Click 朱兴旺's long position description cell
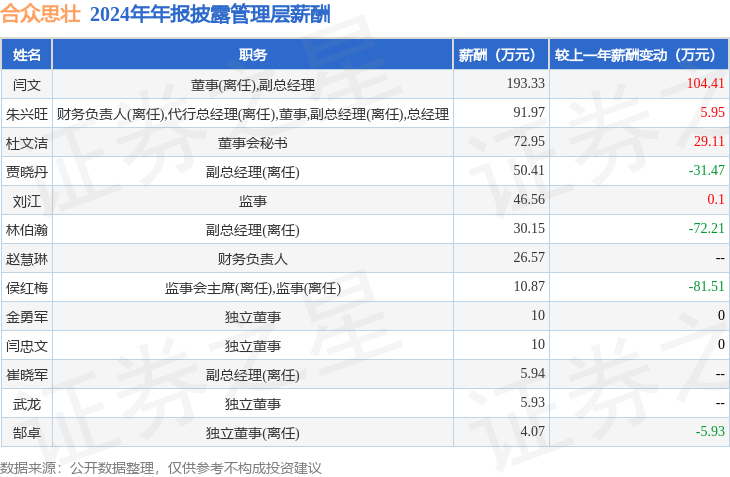730x477 pixels. [x=253, y=114]
